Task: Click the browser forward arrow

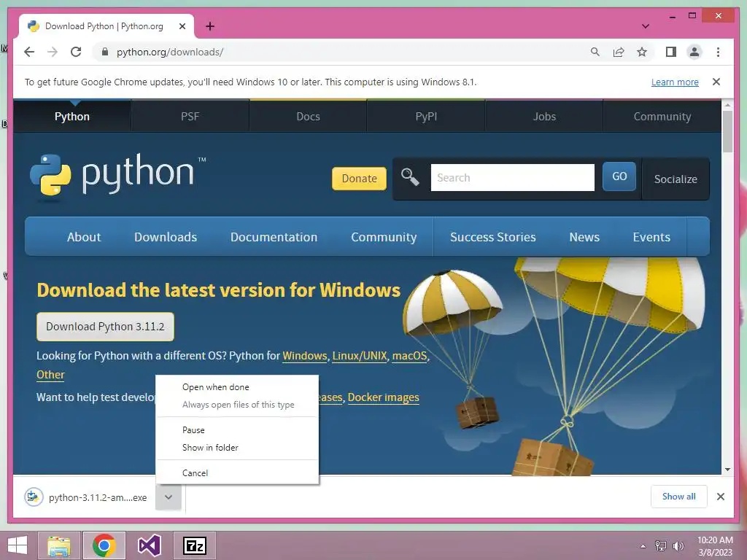Action: (x=53, y=52)
